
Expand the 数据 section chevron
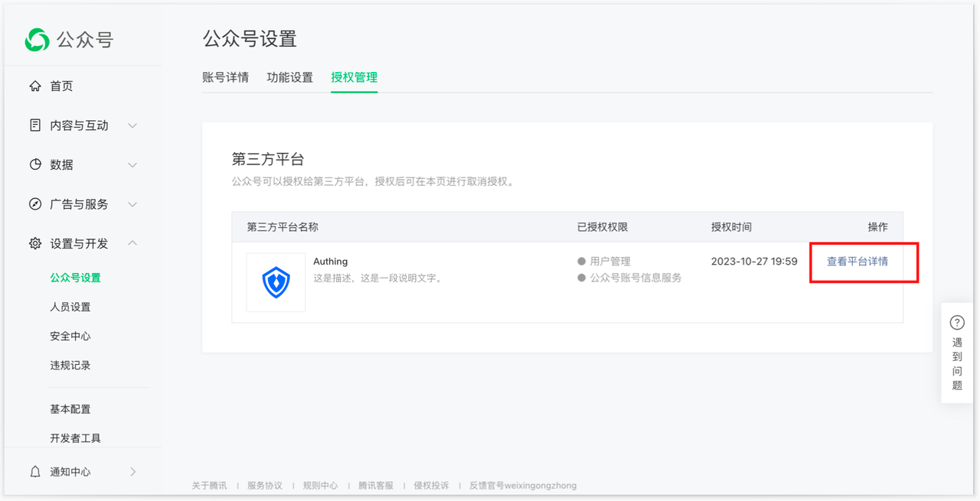coord(132,164)
